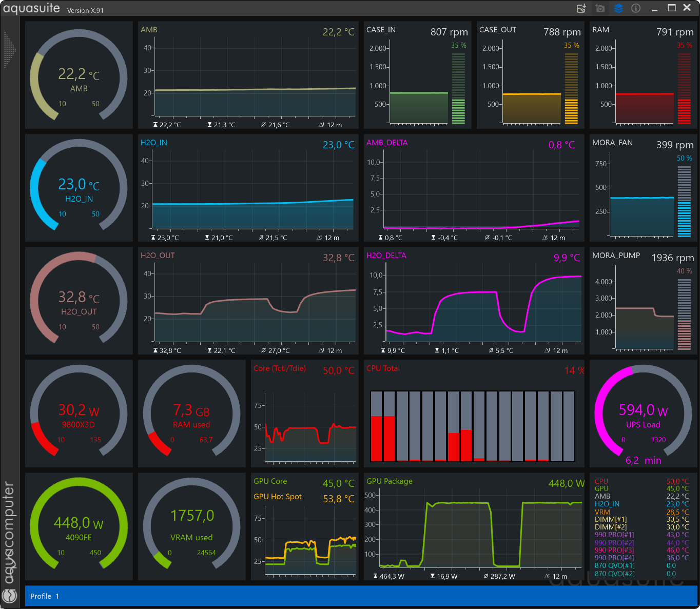Click the Version X.91 label
Screen dimensions: 700x609
tap(85, 10)
